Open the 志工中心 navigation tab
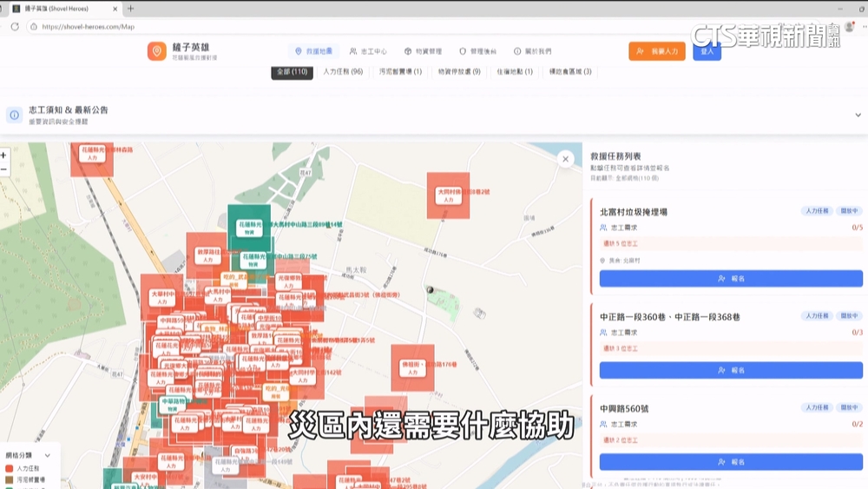The height and width of the screenshot is (489, 868). (368, 51)
